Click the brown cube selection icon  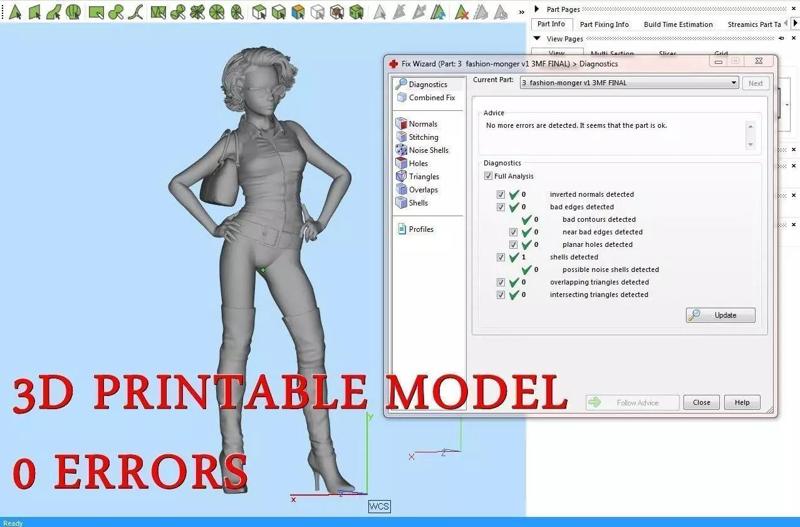pos(337,12)
